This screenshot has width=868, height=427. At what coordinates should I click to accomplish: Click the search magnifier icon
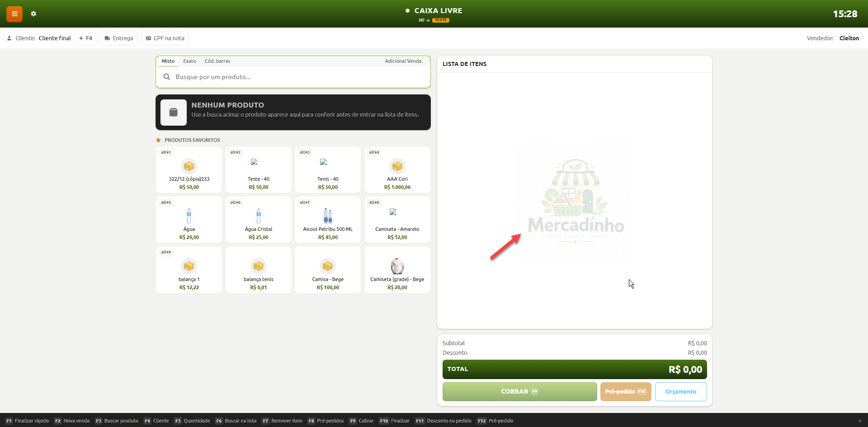(167, 77)
